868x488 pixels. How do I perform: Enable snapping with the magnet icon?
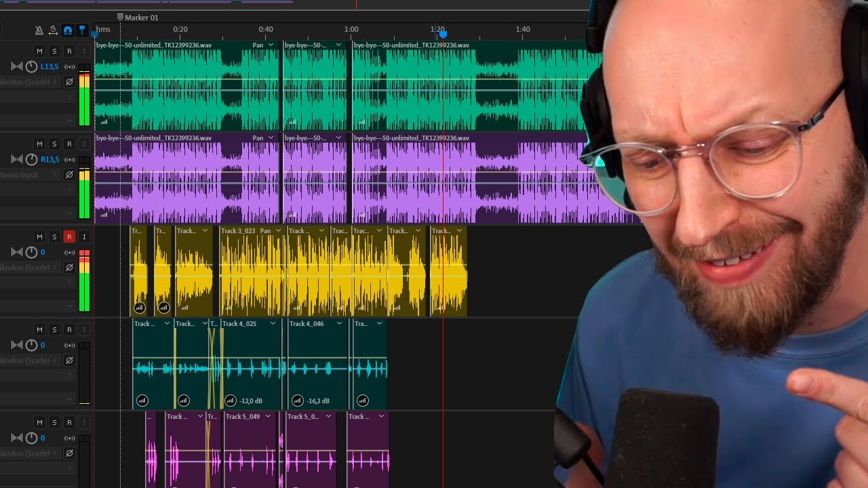point(68,30)
